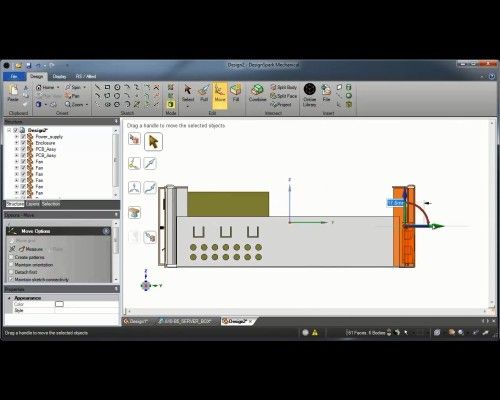Switch to the Display ribbon tab

pos(59,76)
